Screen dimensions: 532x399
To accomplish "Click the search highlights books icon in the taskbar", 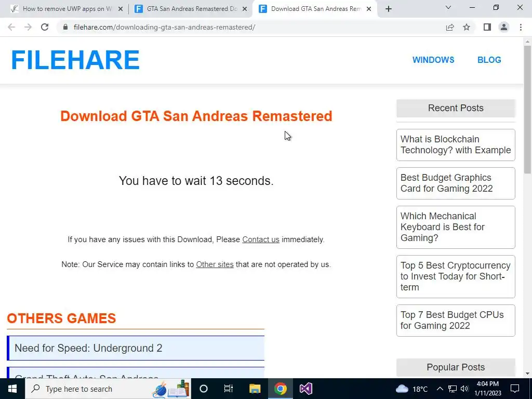I will pyautogui.click(x=170, y=389).
